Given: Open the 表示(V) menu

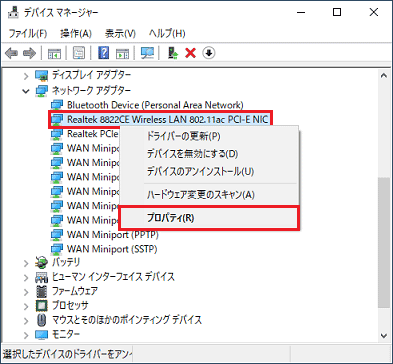Looking at the screenshot, I should [x=120, y=33].
